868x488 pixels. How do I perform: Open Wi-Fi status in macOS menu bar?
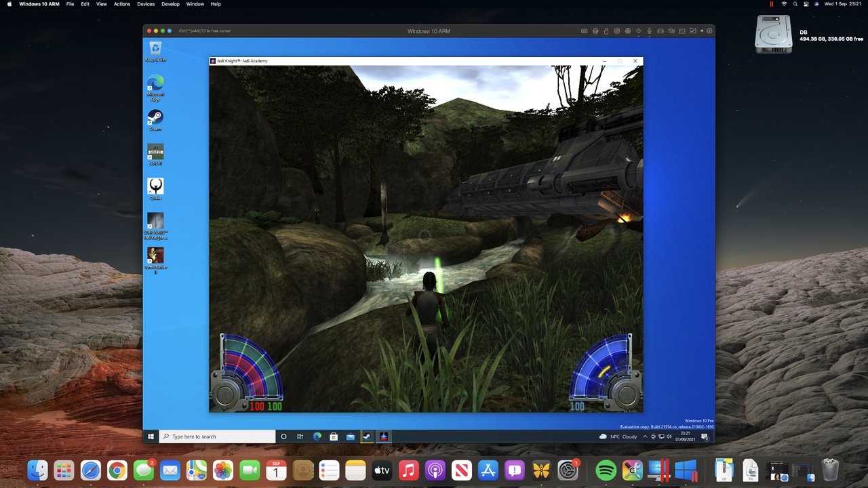tap(784, 4)
